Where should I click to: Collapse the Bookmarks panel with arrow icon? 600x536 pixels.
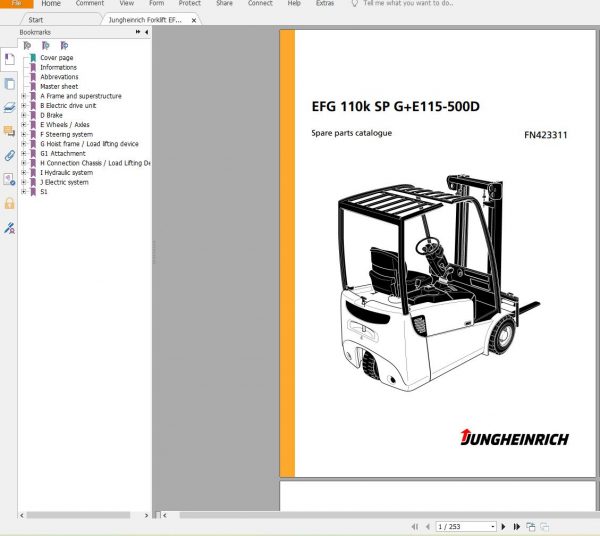tap(147, 32)
